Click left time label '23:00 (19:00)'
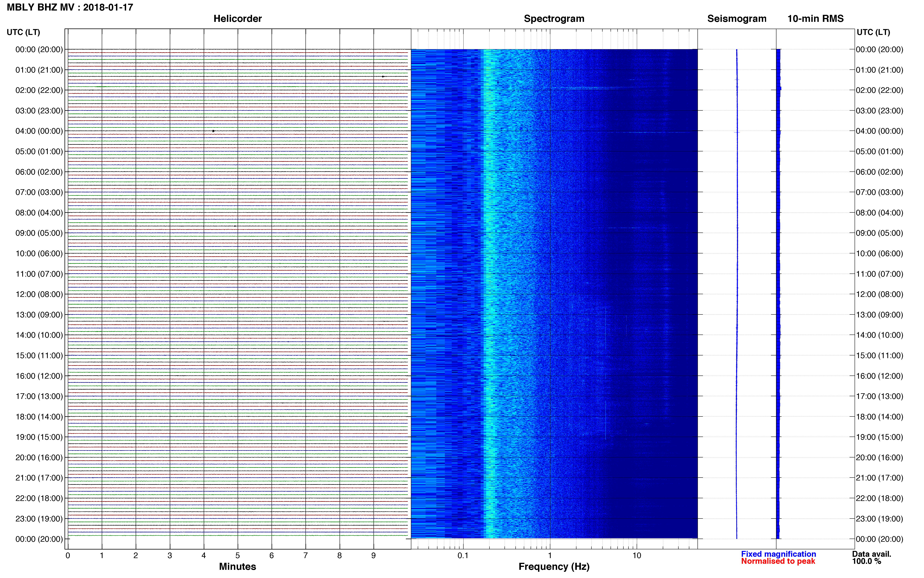924x578 pixels. click(x=39, y=519)
